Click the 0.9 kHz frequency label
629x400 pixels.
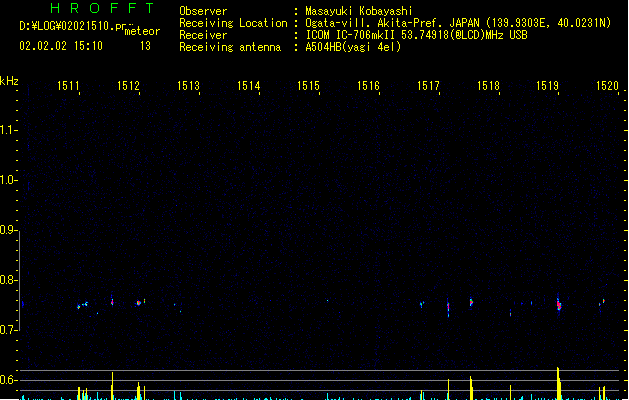pyautogui.click(x=8, y=230)
